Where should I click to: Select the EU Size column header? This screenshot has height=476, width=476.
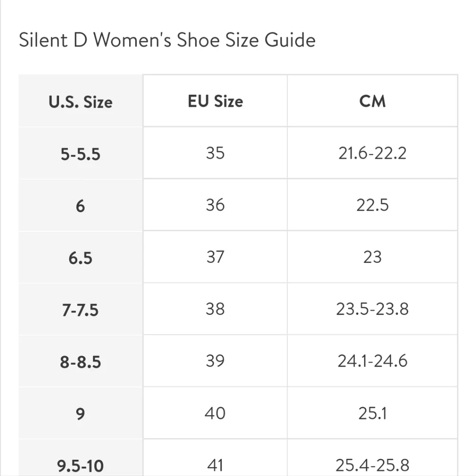215,101
